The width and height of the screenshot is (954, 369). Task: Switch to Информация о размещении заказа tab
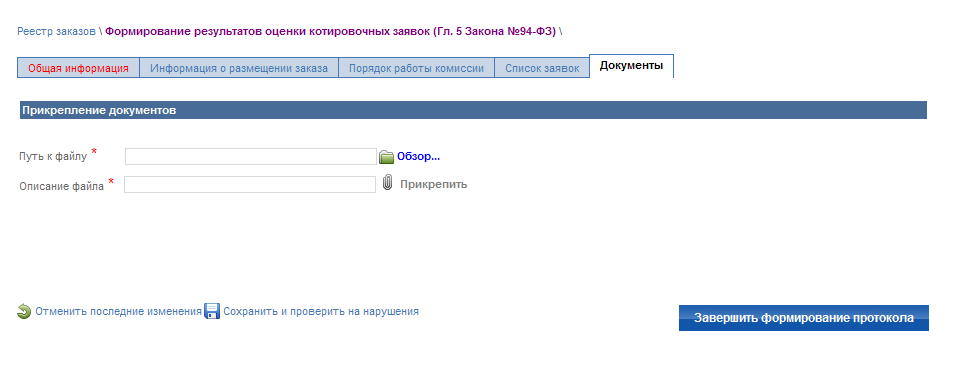[x=239, y=68]
